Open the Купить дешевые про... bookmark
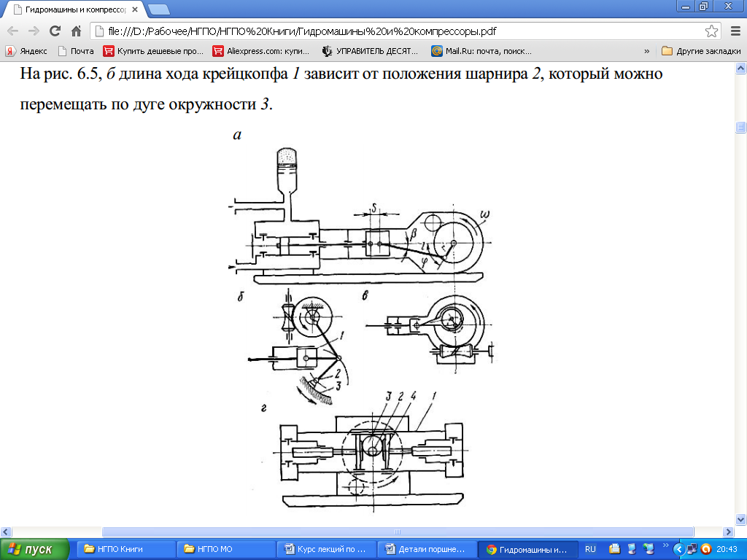The width and height of the screenshot is (747, 560). [x=153, y=51]
